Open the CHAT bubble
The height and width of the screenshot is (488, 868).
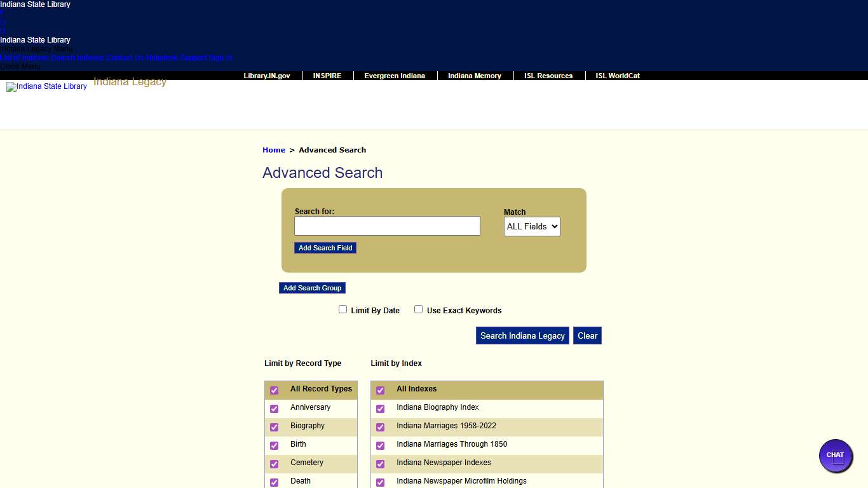pos(836,456)
